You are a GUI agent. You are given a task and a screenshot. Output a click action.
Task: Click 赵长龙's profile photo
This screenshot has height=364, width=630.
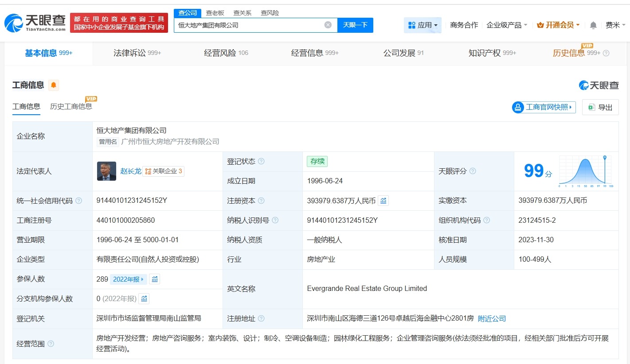click(106, 171)
